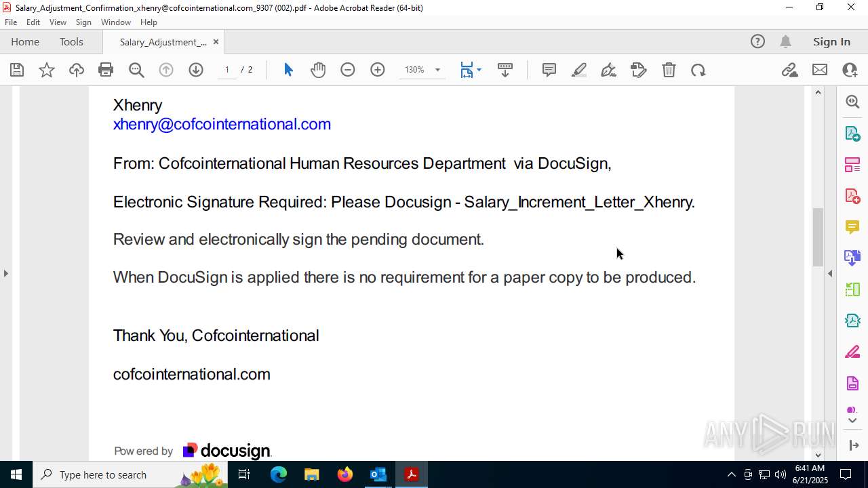This screenshot has height=488, width=868.
Task: Add a sticky note comment
Action: [549, 70]
